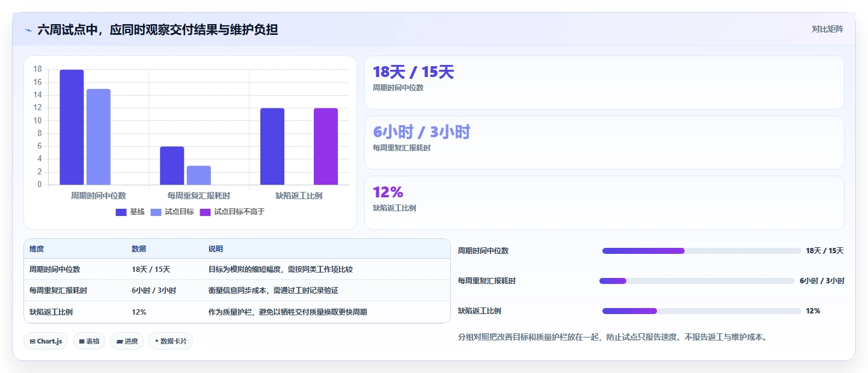Click the 缺陷返工比例 progress bar
The height and width of the screenshot is (373, 868).
tap(701, 311)
